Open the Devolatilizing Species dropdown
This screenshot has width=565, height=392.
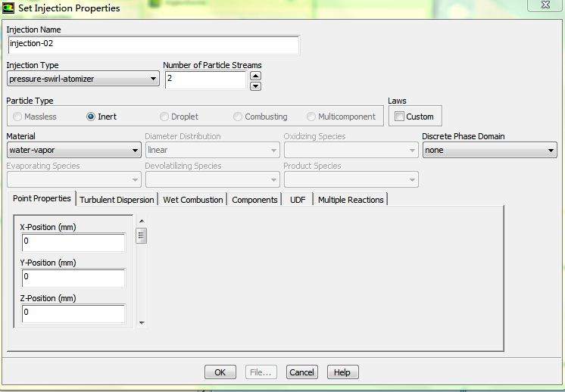click(x=213, y=179)
